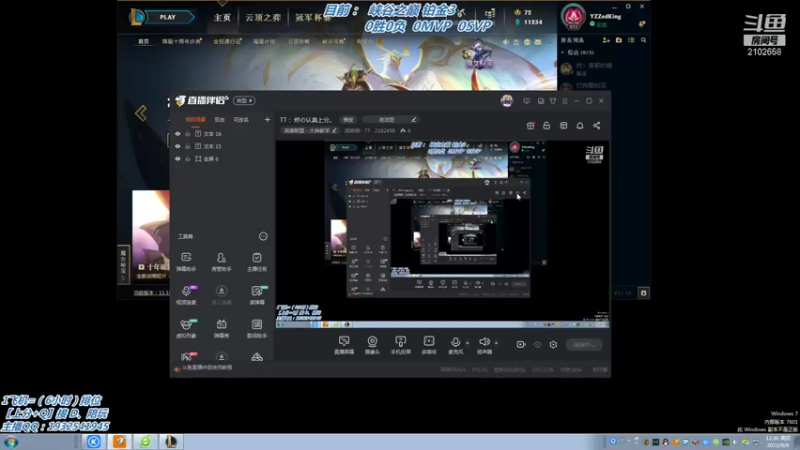Screen dimensions: 800x450
Task: Click the start streaming button at bottom right
Action: [584, 345]
